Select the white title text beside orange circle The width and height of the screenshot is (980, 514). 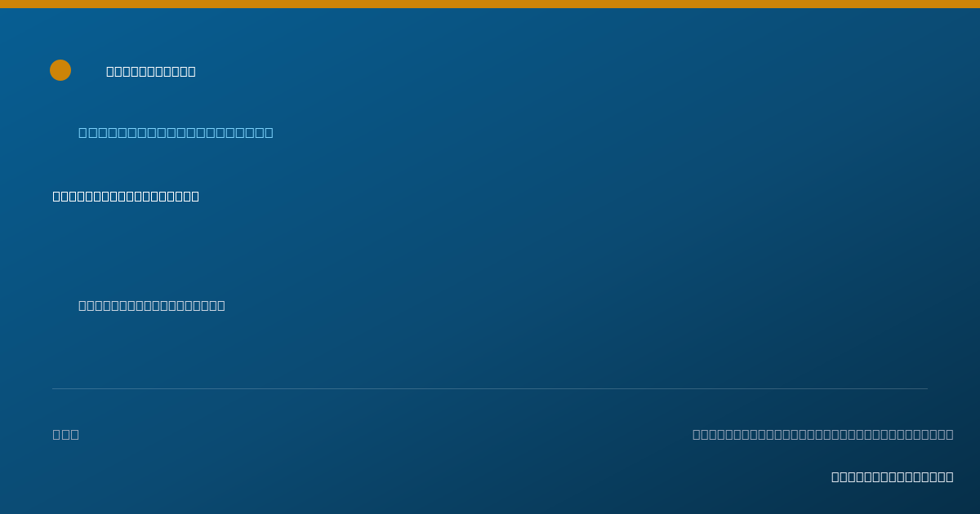pos(151,71)
